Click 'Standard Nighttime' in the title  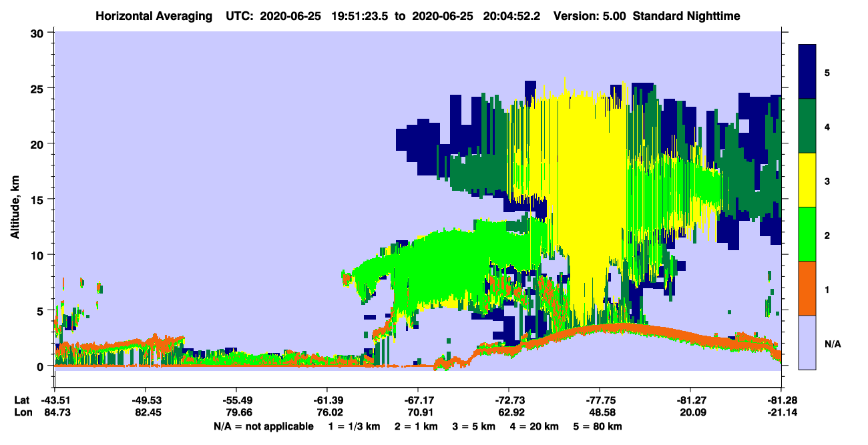coord(686,15)
